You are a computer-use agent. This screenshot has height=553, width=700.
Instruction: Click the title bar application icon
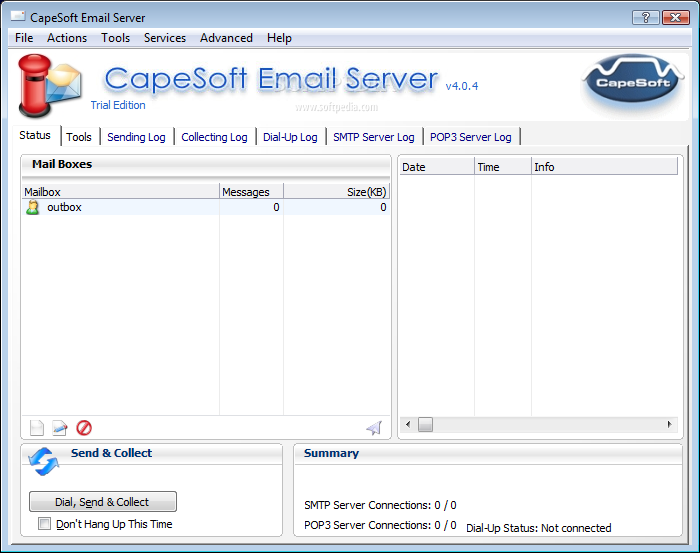[x=18, y=17]
